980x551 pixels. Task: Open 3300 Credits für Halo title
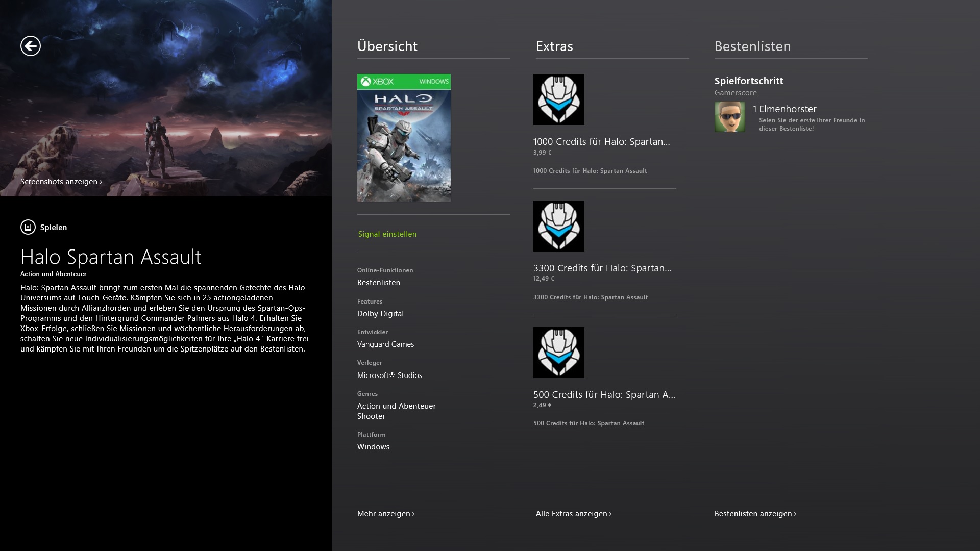pos(602,268)
